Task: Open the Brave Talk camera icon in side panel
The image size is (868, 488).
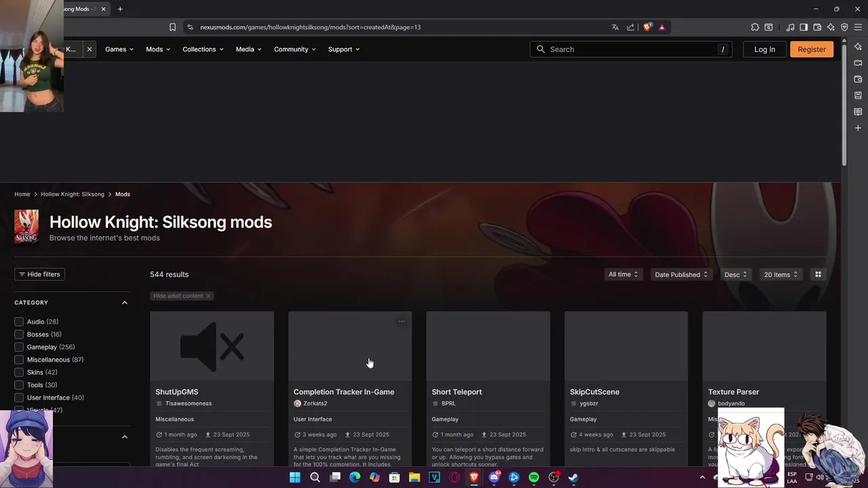Action: pos(858,63)
